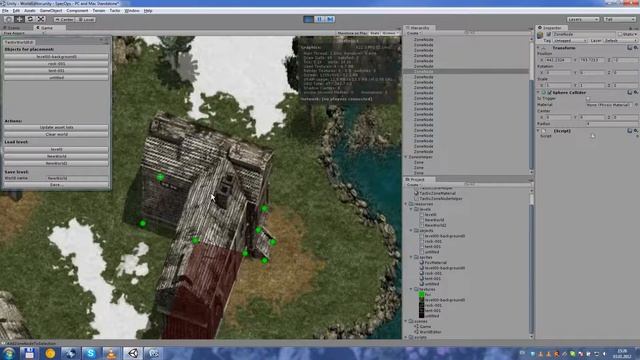Select the highlighted ZoneNode in Hierarchy

[466, 71]
